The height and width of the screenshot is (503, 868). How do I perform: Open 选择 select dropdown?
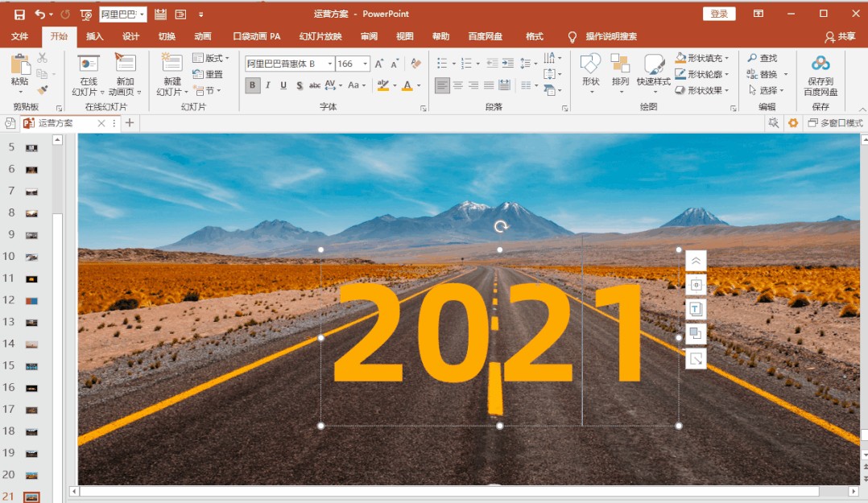(767, 90)
